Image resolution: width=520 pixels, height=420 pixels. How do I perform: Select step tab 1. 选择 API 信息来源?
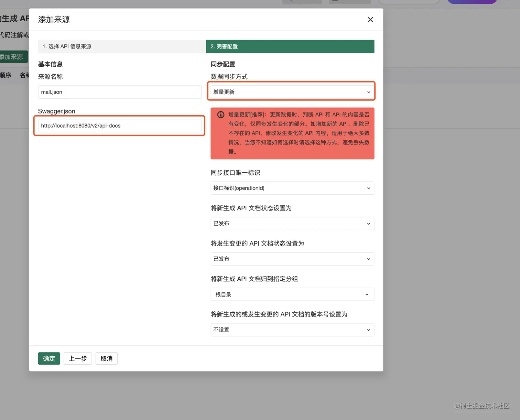[122, 46]
